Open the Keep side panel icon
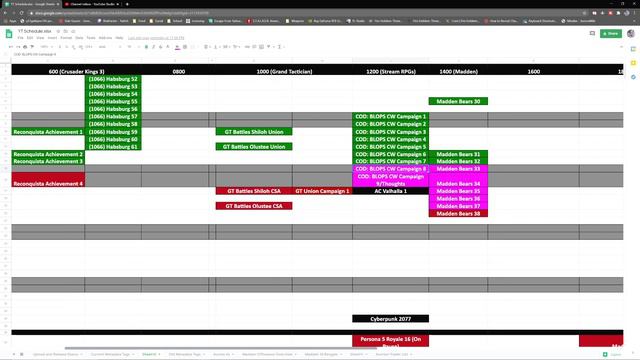 [x=633, y=63]
